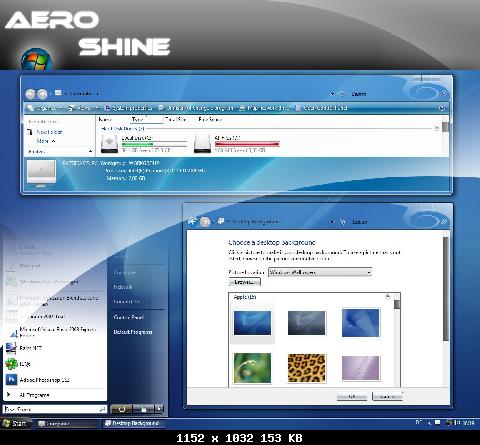The height and width of the screenshot is (445, 480).
Task: Click the Forward arrow in Computer window
Action: click(42, 94)
